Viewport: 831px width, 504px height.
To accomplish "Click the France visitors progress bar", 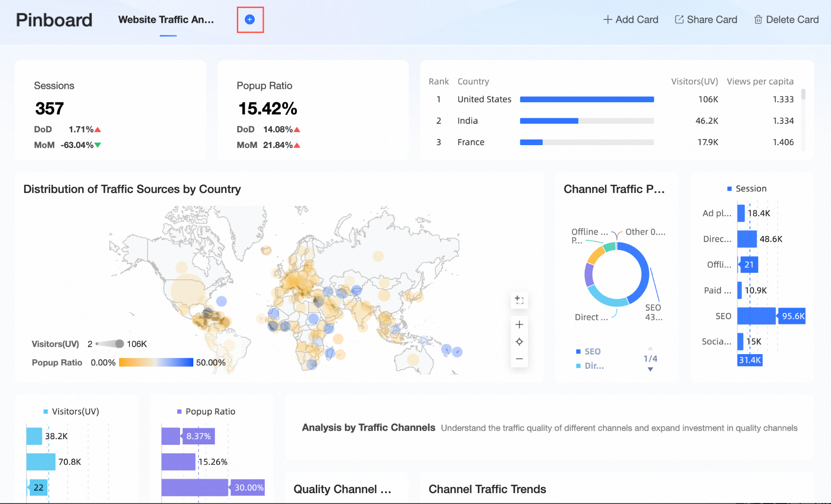I will pyautogui.click(x=587, y=142).
